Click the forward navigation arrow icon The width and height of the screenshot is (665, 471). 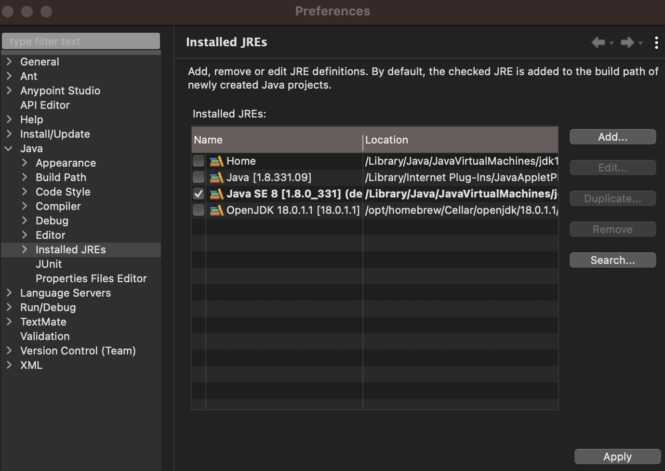click(x=627, y=42)
